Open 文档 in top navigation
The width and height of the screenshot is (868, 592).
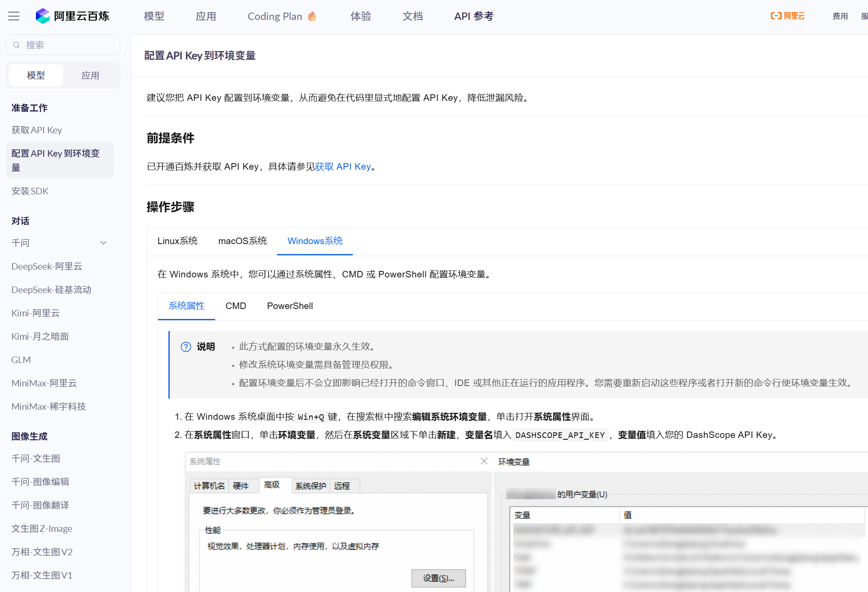pyautogui.click(x=412, y=16)
